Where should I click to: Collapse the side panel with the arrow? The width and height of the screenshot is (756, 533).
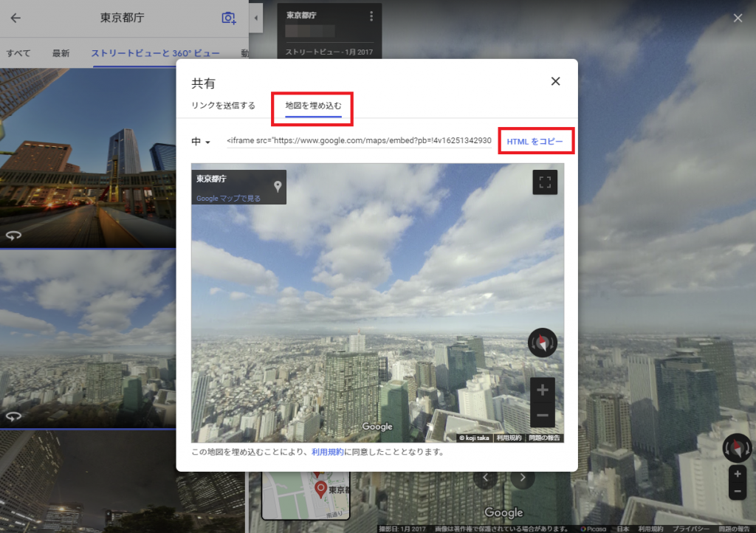pos(256,18)
